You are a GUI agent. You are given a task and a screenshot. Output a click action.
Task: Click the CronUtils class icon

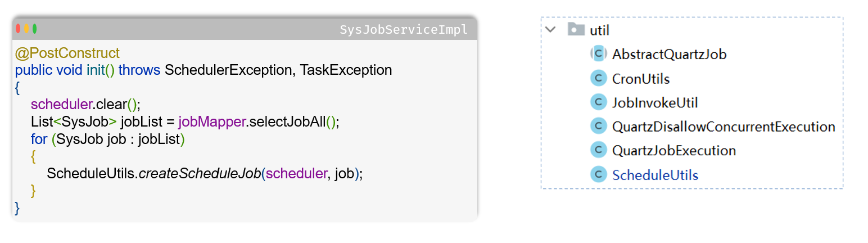click(598, 79)
